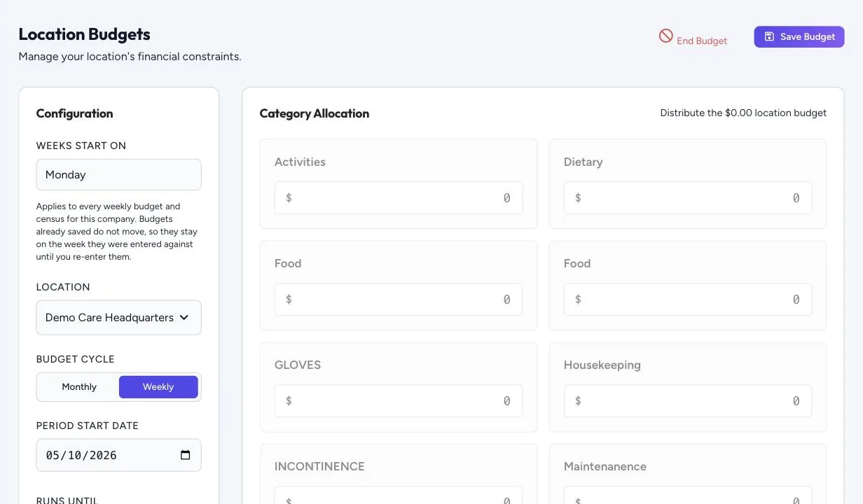The width and height of the screenshot is (863, 504).
Task: Click the Activities amount input
Action: point(398,198)
